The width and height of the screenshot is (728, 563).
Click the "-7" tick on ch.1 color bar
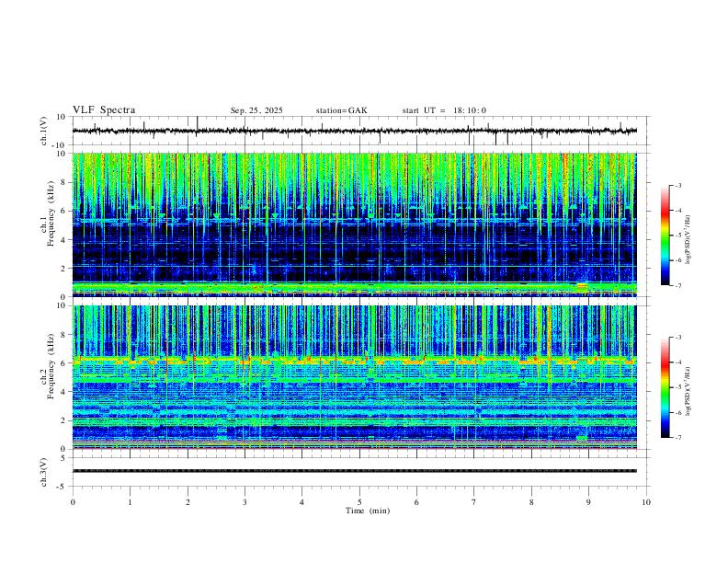click(677, 285)
